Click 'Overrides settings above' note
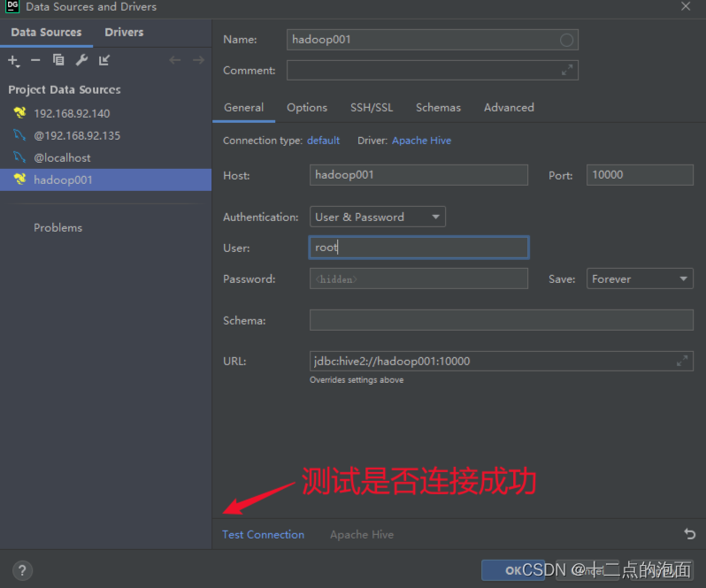 pos(357,380)
